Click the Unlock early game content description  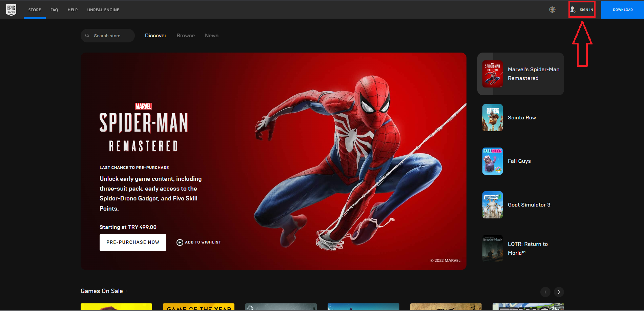point(150,194)
